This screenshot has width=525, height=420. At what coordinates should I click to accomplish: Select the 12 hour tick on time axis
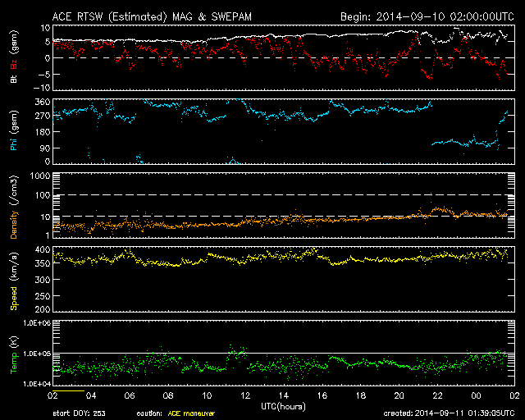[x=244, y=395]
